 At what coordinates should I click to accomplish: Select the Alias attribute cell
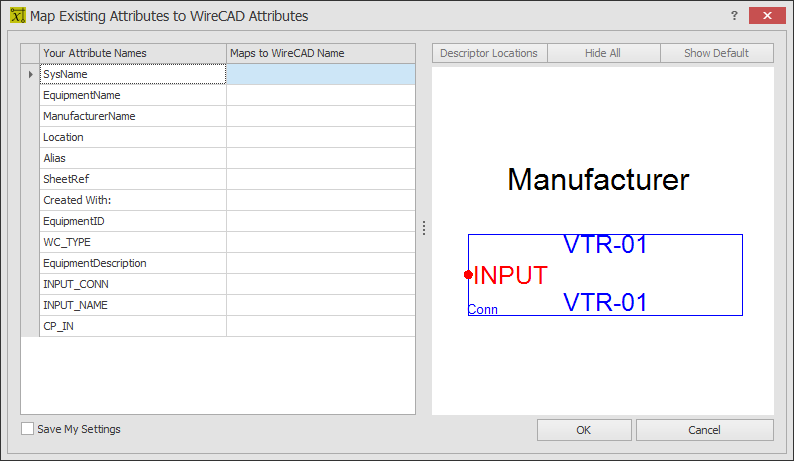coord(133,158)
